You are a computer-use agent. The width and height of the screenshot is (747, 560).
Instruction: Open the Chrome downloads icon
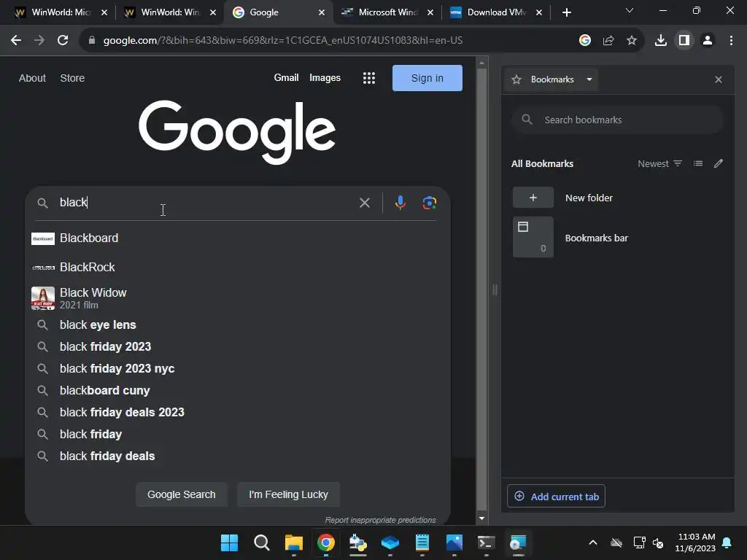click(661, 41)
